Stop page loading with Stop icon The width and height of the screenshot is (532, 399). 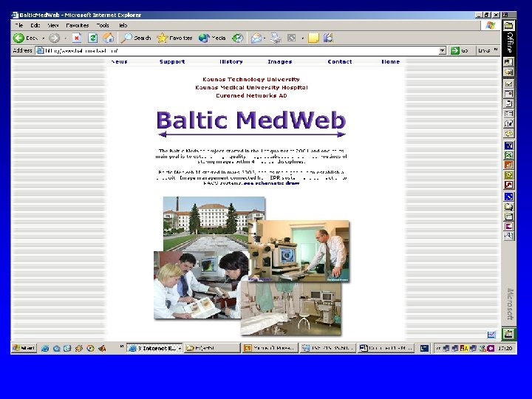pyautogui.click(x=77, y=38)
